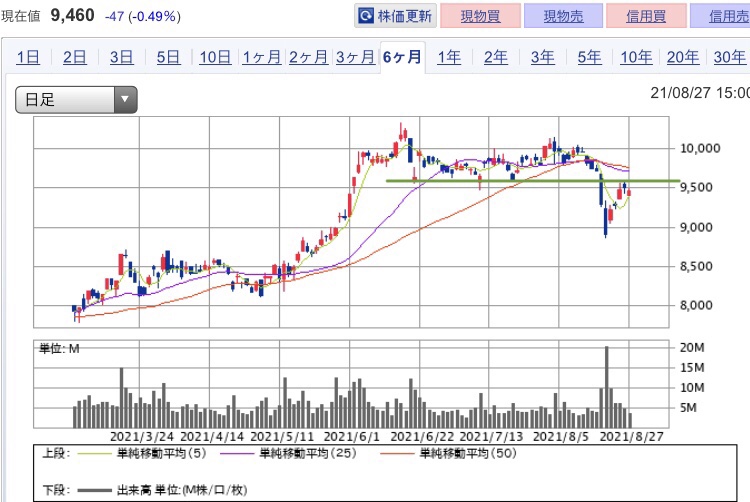Switch chart to 10年 period tab
Image resolution: width=750 pixels, height=502 pixels.
pyautogui.click(x=636, y=57)
